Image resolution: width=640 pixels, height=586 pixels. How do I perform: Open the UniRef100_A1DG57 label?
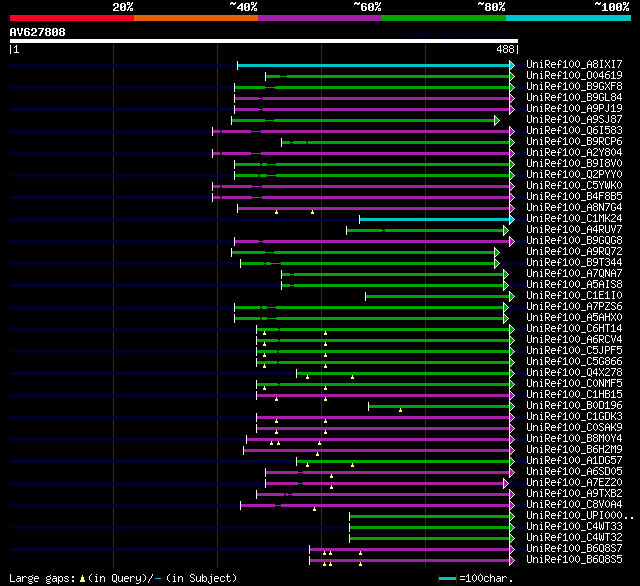coord(574,461)
